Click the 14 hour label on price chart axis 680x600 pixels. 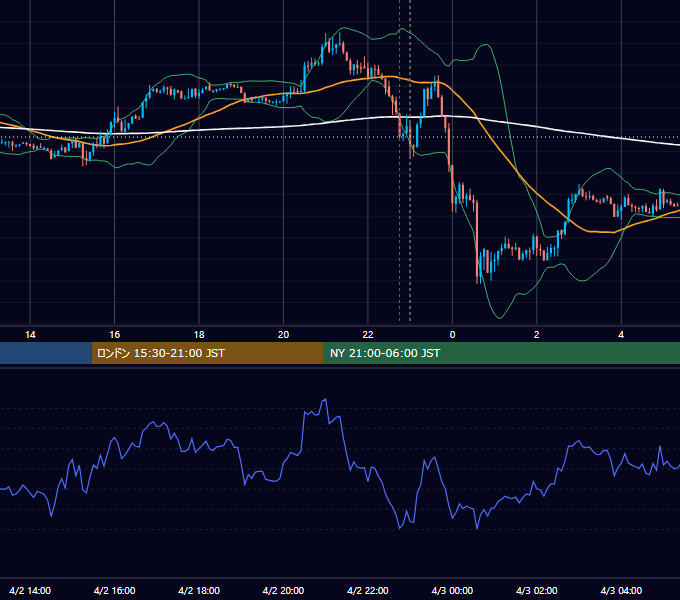click(30, 335)
